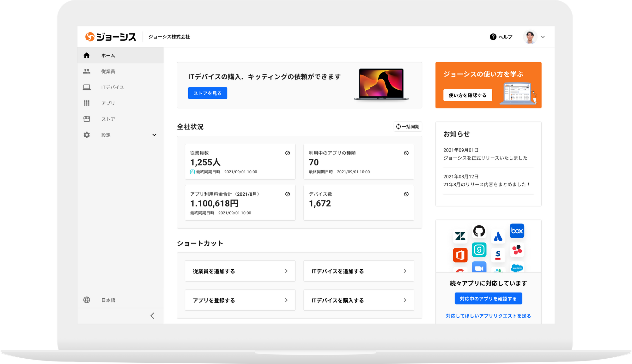Select the home icon in the sidebar
The image size is (632, 364).
[x=87, y=55]
